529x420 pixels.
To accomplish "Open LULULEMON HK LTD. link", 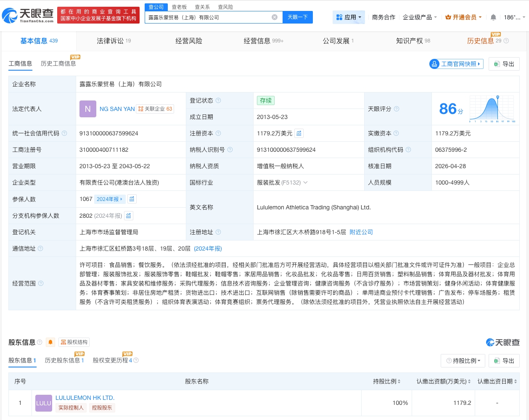I will [x=85, y=398].
